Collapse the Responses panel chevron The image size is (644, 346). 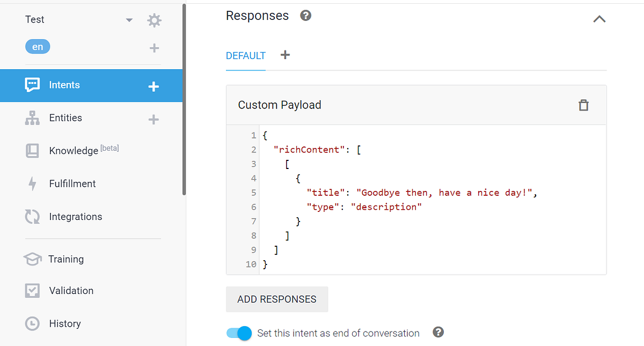point(599,19)
